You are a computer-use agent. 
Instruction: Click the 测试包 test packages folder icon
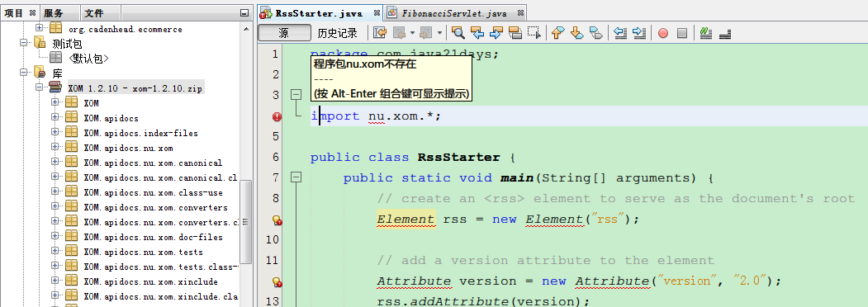tap(40, 43)
